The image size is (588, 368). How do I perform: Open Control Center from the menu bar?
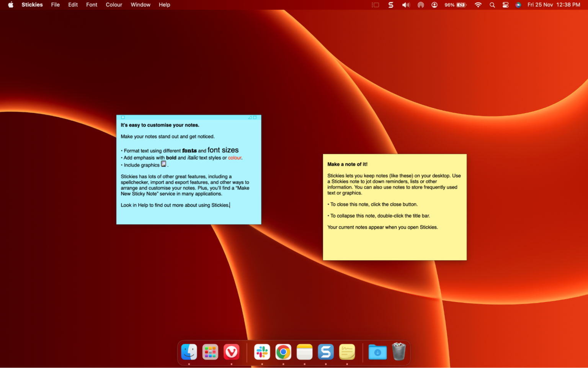505,5
